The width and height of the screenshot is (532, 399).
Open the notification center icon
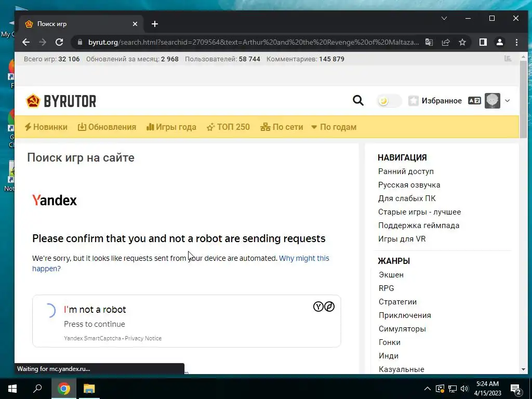tap(515, 389)
